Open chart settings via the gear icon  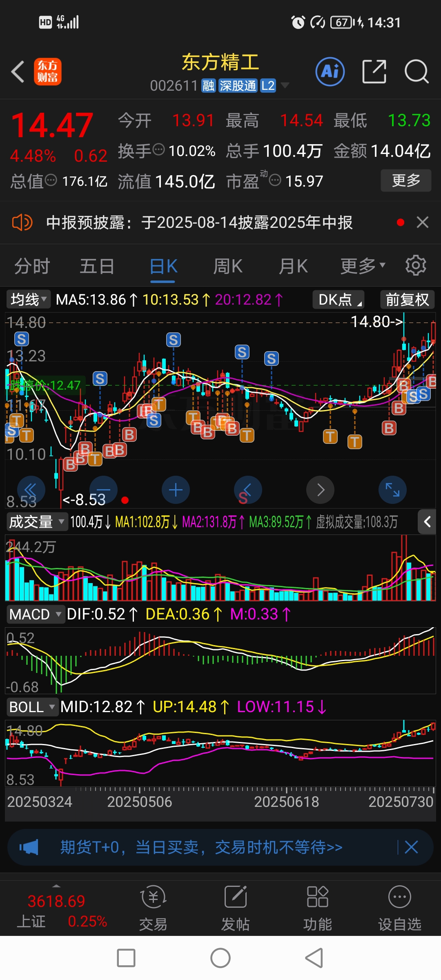(x=416, y=266)
